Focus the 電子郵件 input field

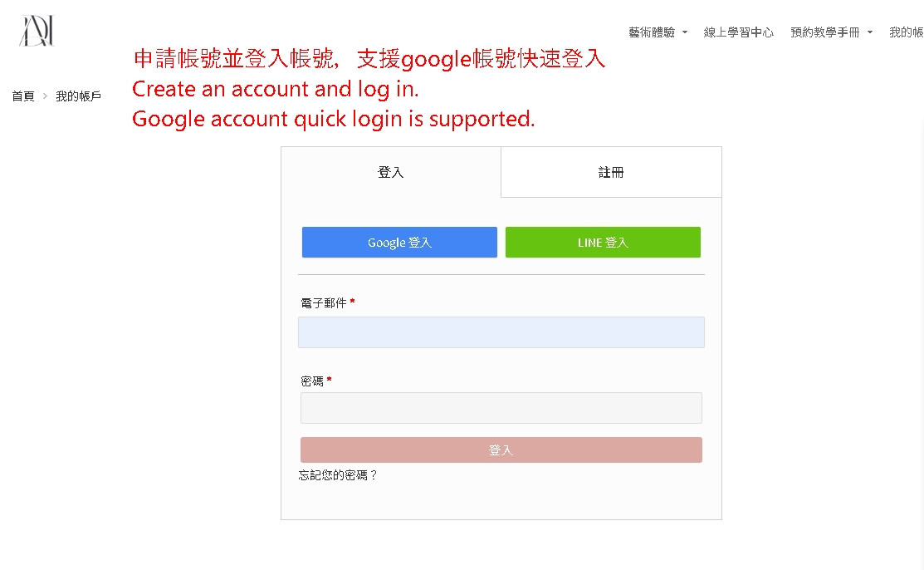501,332
